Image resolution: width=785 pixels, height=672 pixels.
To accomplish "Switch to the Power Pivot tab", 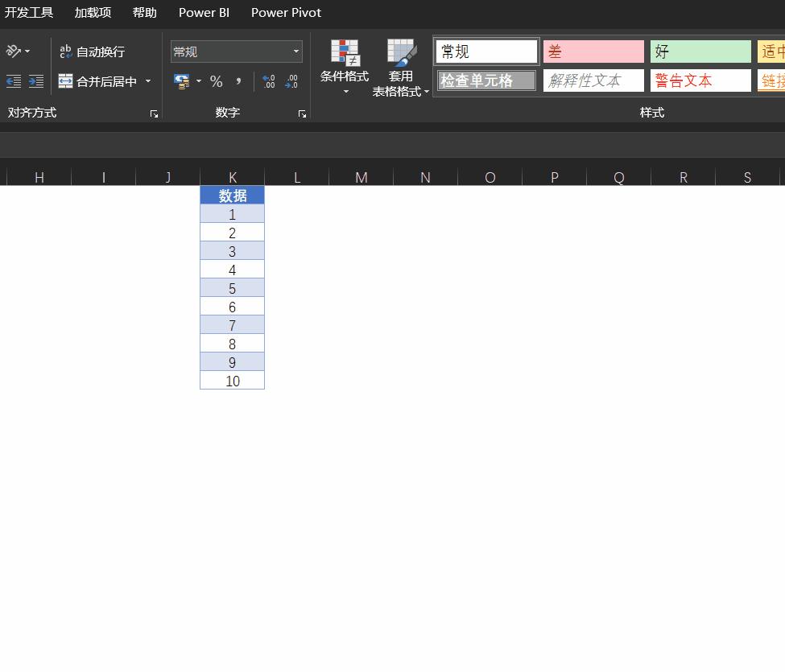I will [x=286, y=13].
